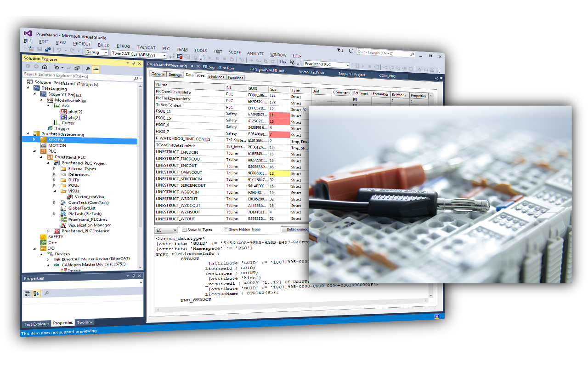The image size is (588, 368).
Task: Switch to the General tab
Action: [x=158, y=74]
